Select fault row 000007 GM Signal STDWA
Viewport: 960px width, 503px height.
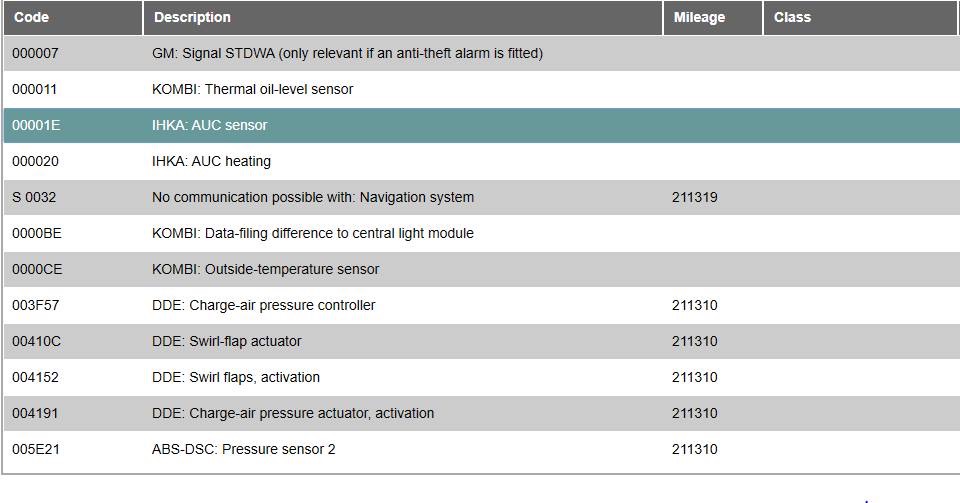[x=482, y=53]
